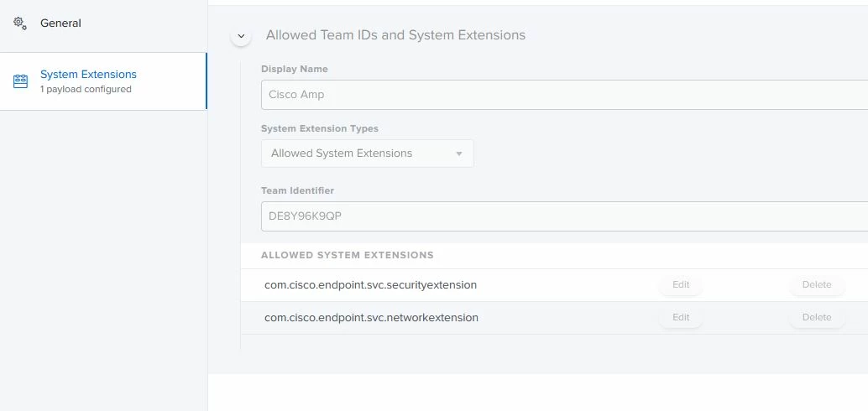Click the ALLOWED SYSTEM EXTENSIONS heading
The height and width of the screenshot is (411, 868).
347,256
